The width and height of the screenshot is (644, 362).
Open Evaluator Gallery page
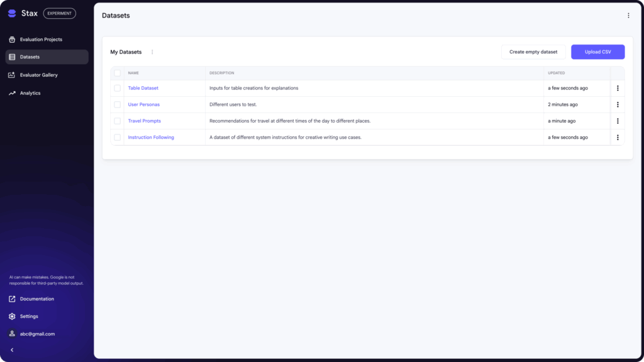click(x=47, y=75)
